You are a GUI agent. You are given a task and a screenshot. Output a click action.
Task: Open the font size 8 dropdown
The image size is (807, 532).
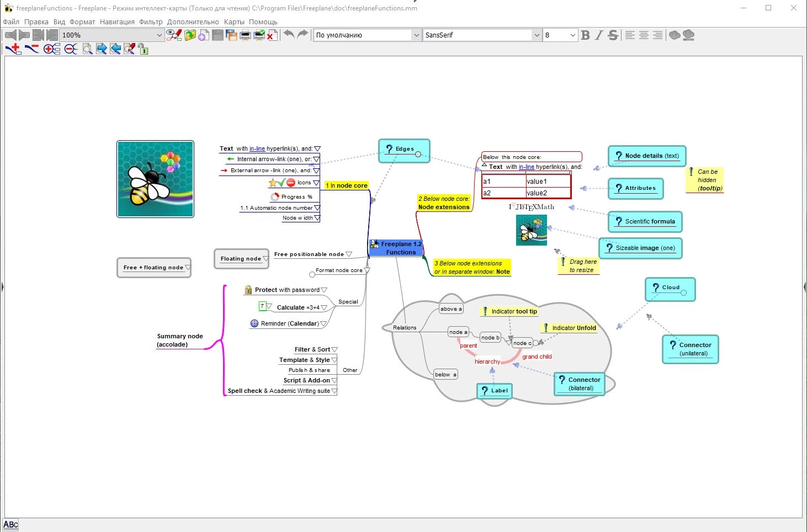572,35
